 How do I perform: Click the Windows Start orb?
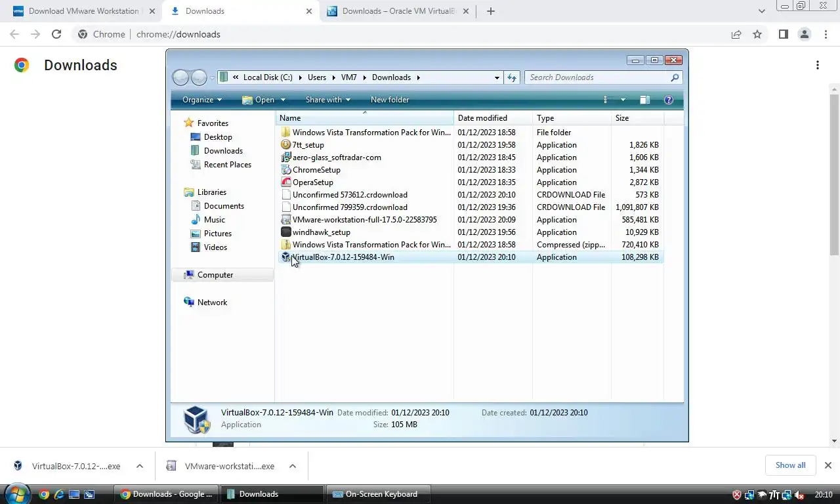point(16,493)
